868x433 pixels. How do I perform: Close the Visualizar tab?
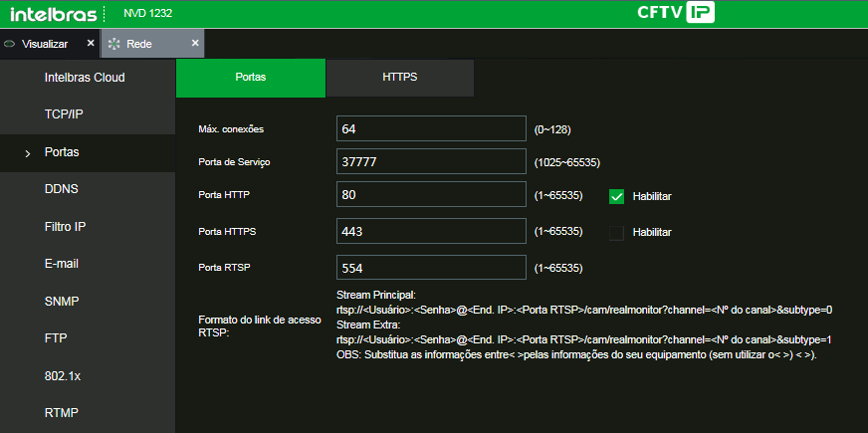coord(91,44)
